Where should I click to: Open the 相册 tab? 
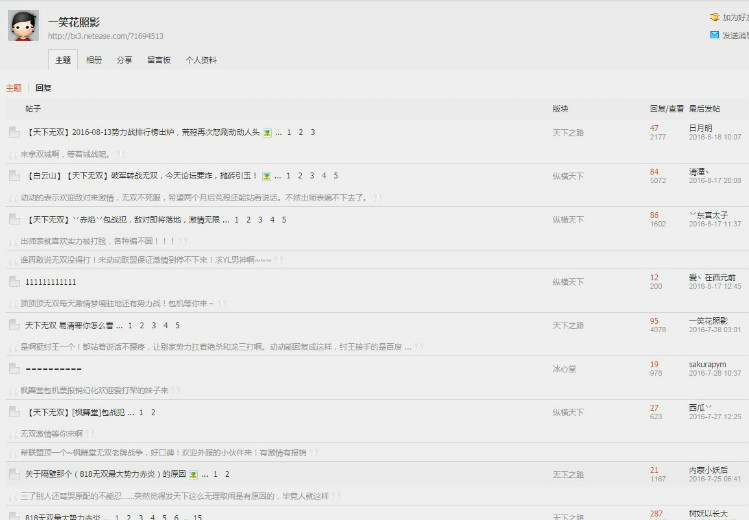coord(94,60)
